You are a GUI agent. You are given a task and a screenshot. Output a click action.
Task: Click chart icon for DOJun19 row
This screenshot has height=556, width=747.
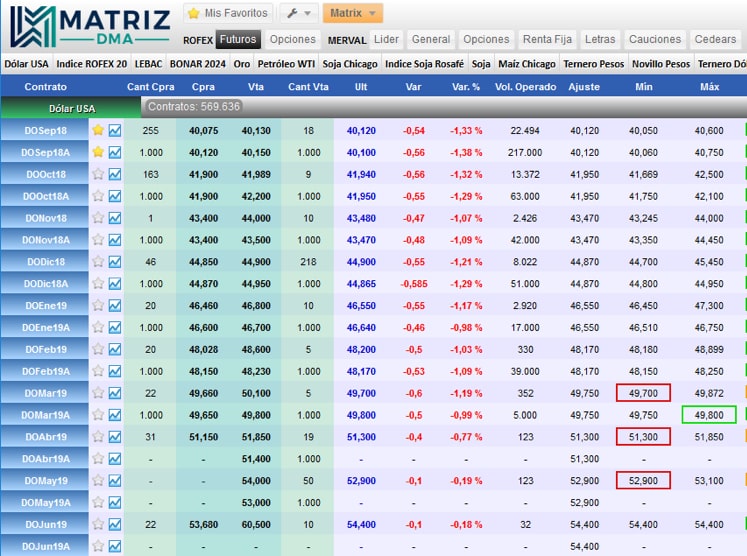(x=115, y=524)
